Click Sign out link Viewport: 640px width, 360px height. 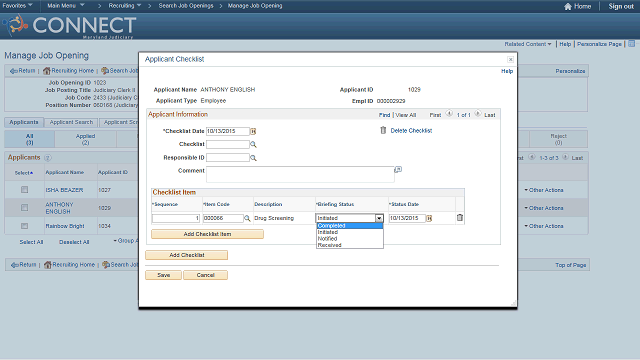[621, 6]
